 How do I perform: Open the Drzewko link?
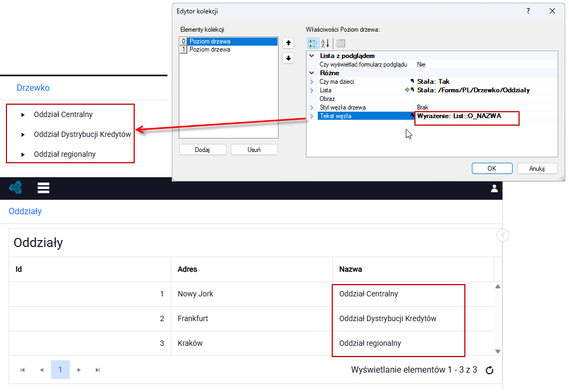point(33,88)
